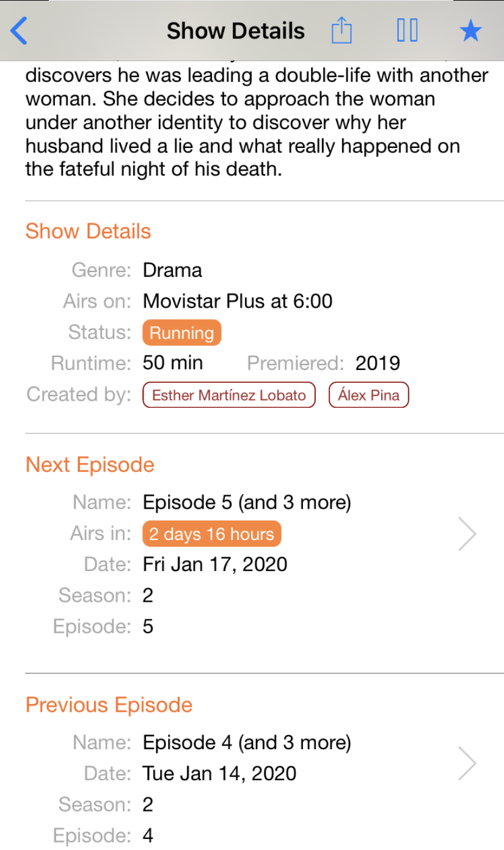
Task: Expand Next Episode details chevron
Action: coord(467,534)
